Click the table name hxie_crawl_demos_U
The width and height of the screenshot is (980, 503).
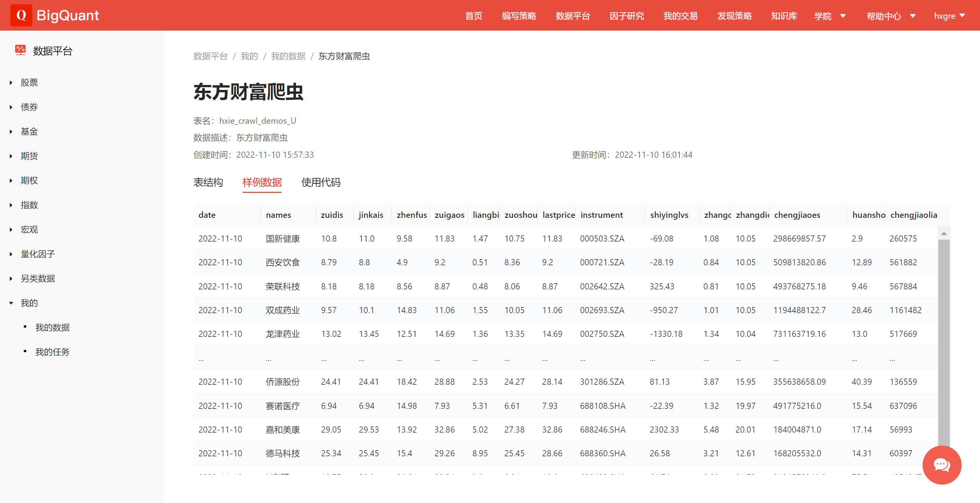258,121
